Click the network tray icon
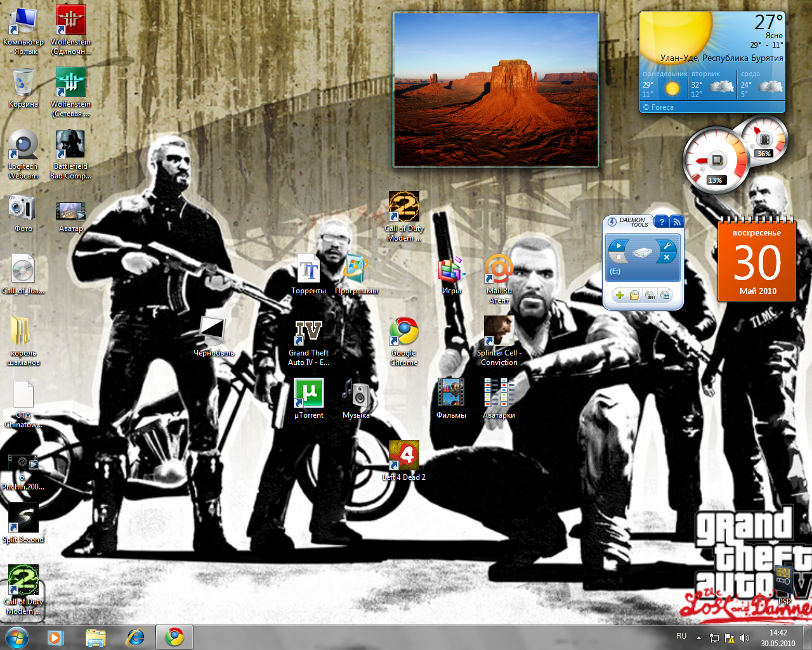The height and width of the screenshot is (650, 812). coord(714,637)
